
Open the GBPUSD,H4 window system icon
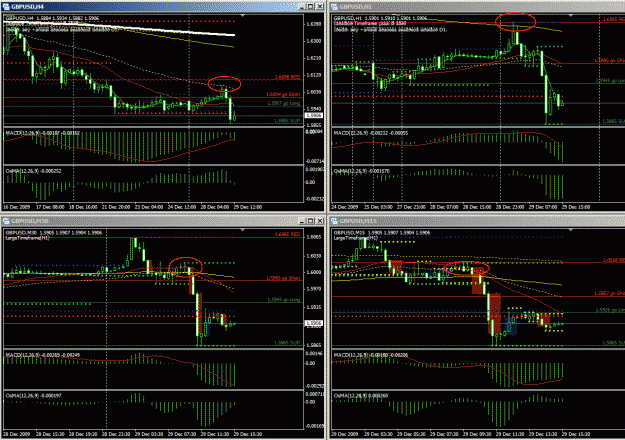[x=6, y=6]
